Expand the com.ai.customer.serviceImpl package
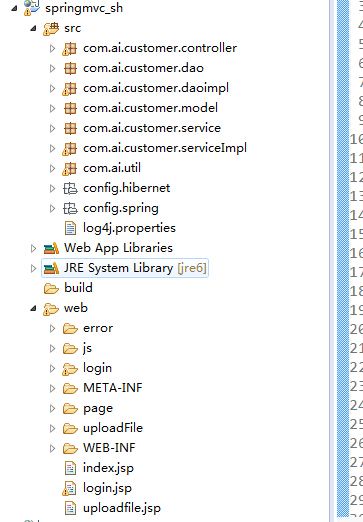The image size is (363, 522). click(x=52, y=149)
